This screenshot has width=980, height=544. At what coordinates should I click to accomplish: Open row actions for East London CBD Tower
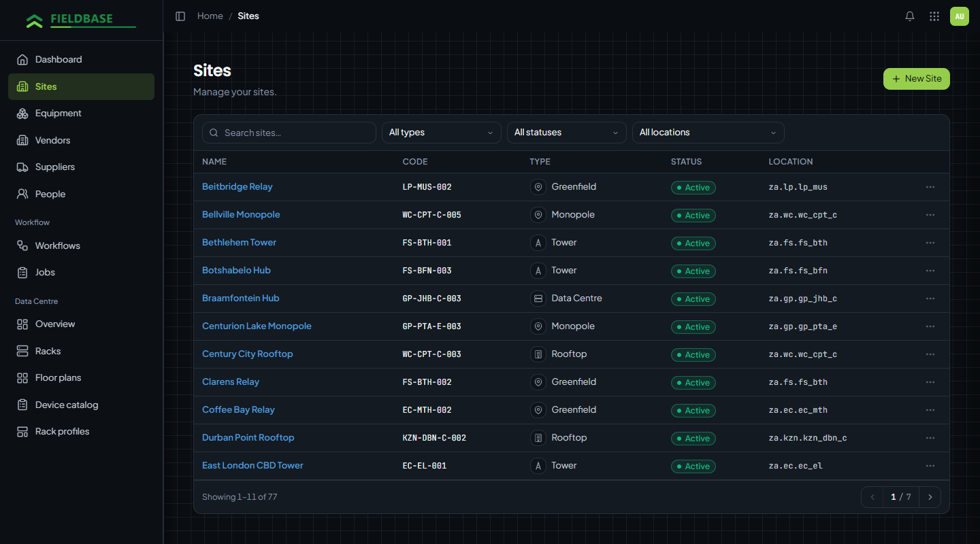click(930, 466)
